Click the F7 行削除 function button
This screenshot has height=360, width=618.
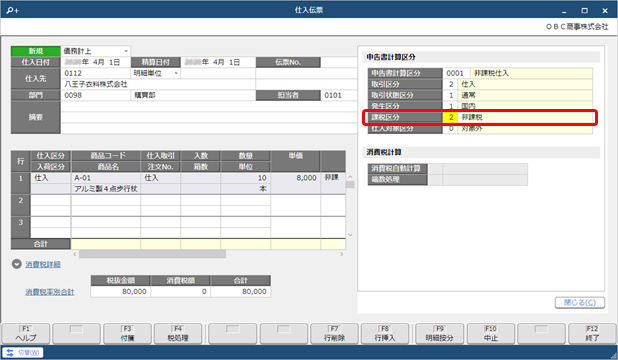(334, 334)
